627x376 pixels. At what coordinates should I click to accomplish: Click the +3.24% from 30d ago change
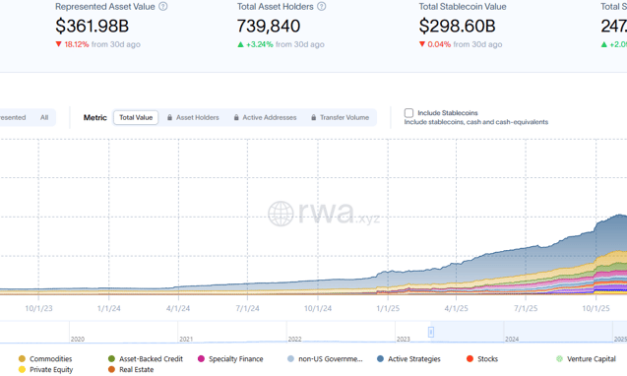(x=281, y=44)
